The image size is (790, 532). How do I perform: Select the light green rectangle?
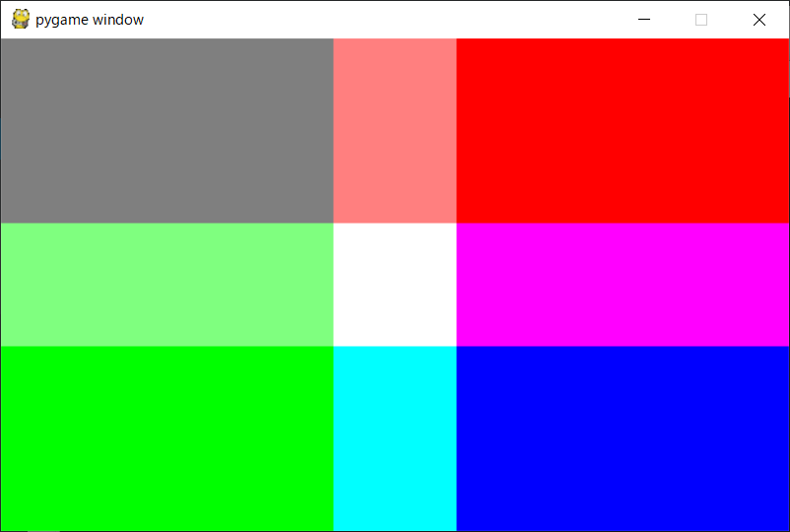coord(166,285)
